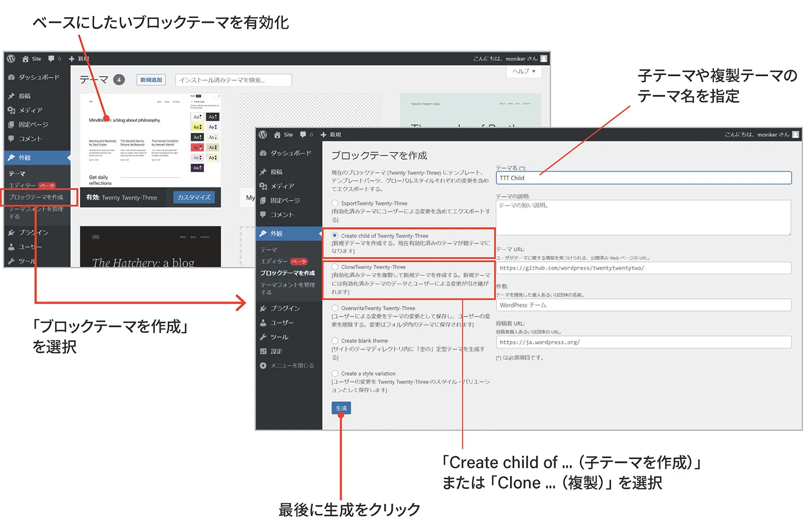Click the red Aa style swatch in theme preview
803x532 pixels.
tap(197, 147)
